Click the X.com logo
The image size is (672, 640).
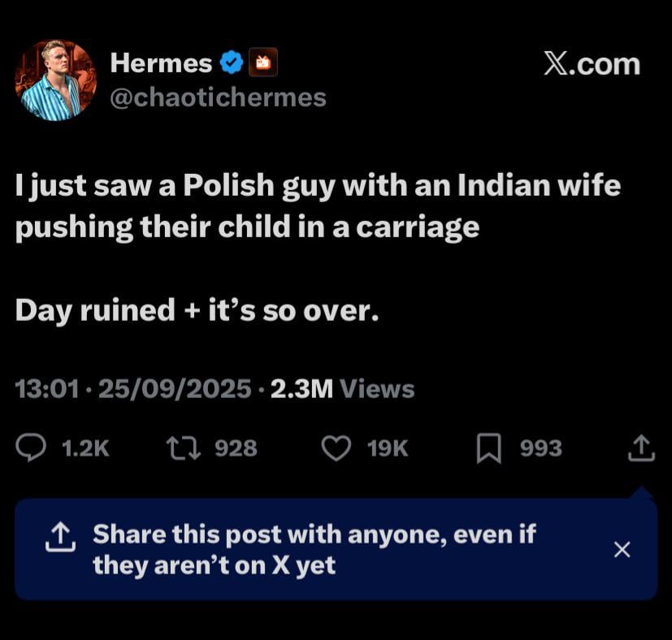(591, 64)
